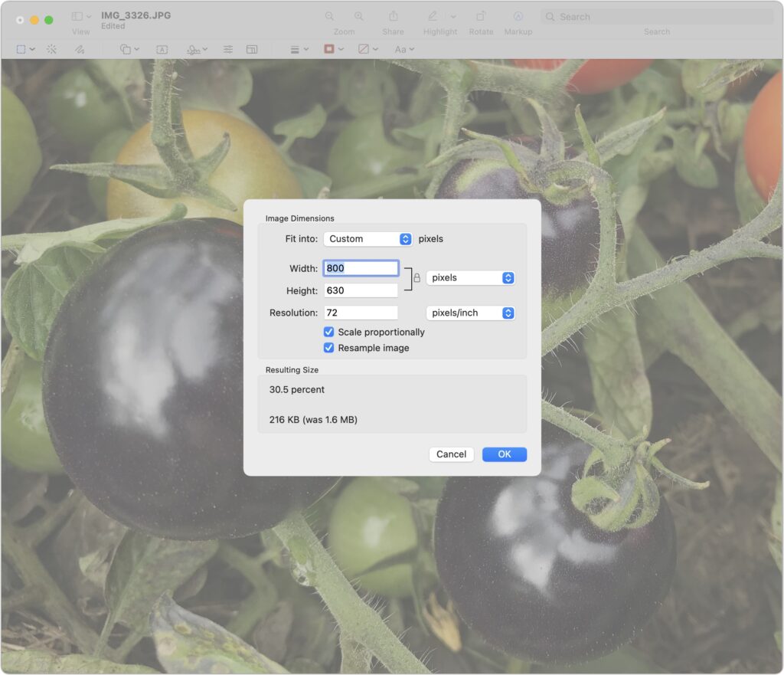
Task: Uncheck the Resample image checkbox
Action: coord(329,348)
